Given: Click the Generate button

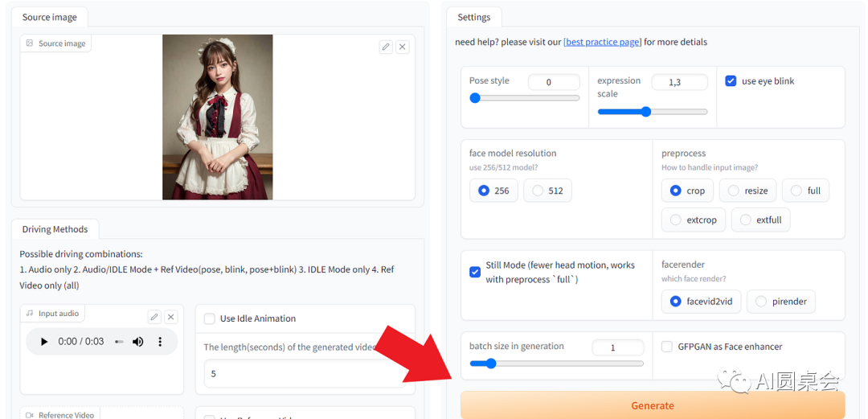Looking at the screenshot, I should (653, 405).
